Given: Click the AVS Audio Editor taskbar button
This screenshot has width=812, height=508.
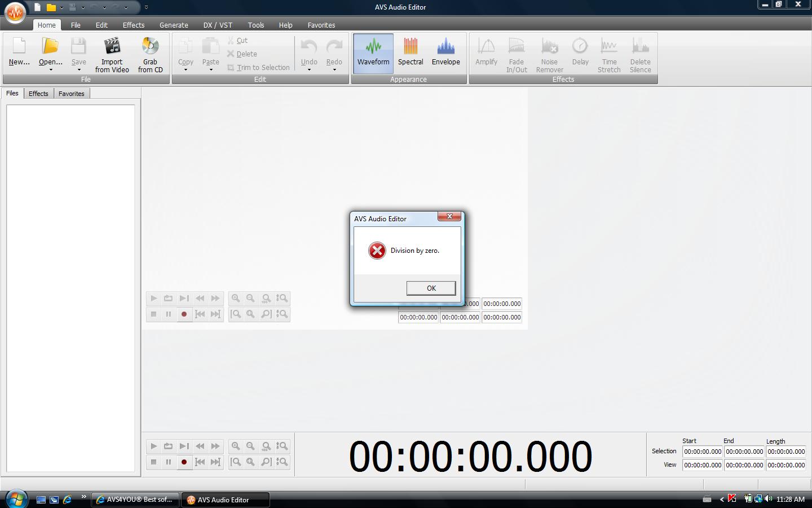Looking at the screenshot, I should coord(226,500).
